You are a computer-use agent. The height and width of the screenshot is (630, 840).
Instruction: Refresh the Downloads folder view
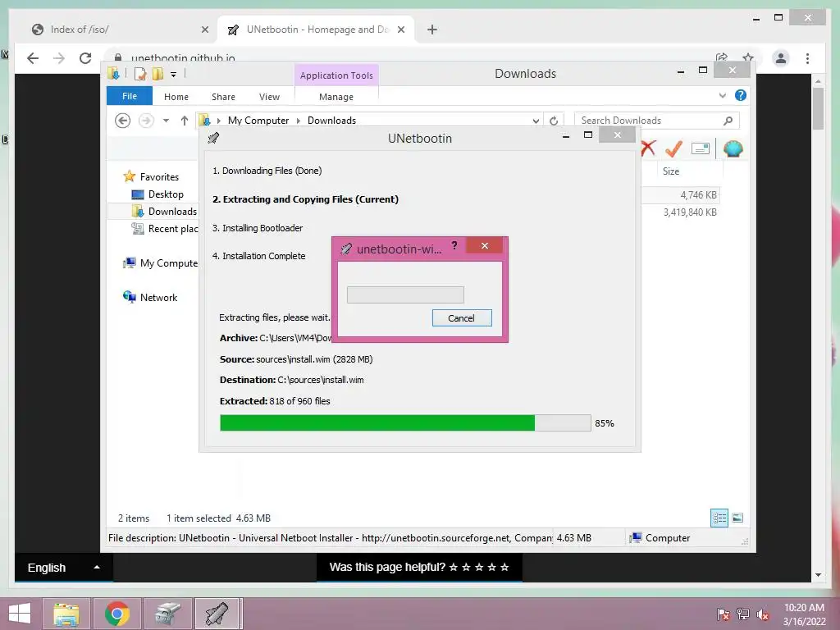[x=554, y=121]
